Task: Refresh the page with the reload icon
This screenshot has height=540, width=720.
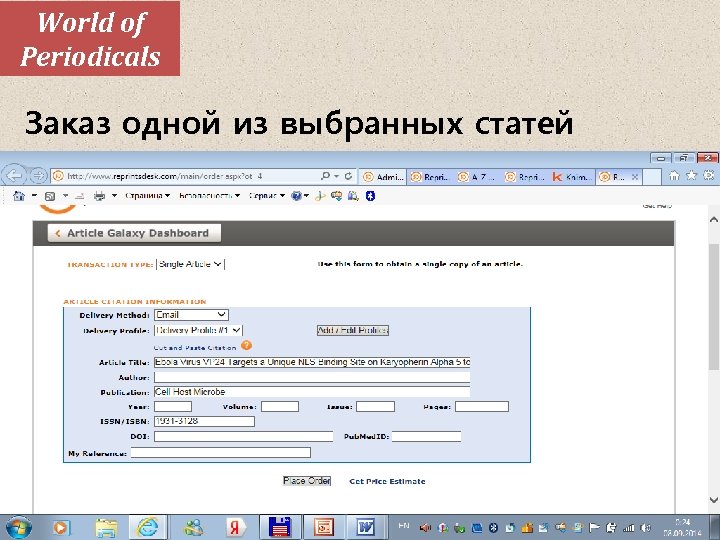Action: [x=349, y=176]
